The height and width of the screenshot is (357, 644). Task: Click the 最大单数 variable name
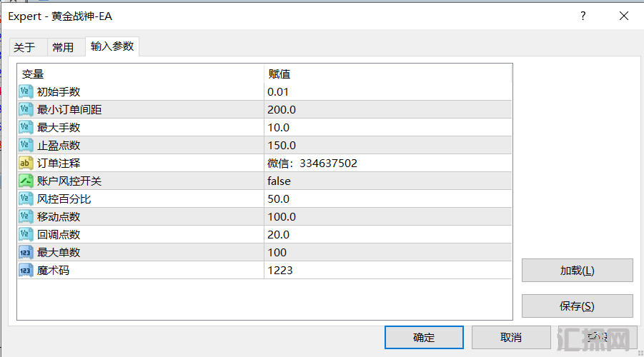(x=59, y=252)
